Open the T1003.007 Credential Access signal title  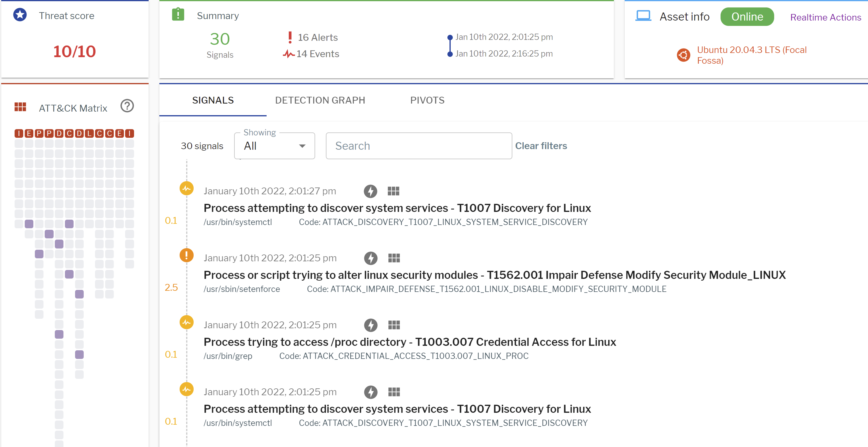click(410, 342)
